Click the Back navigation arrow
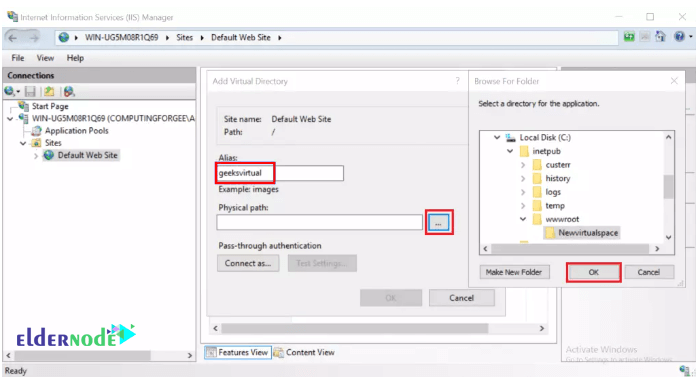 pyautogui.click(x=13, y=38)
